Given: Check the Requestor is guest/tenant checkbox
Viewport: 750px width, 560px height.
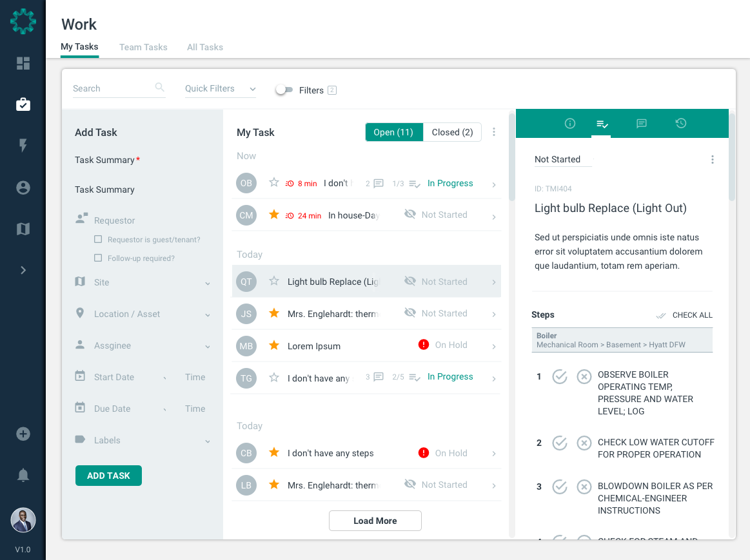Looking at the screenshot, I should click(98, 239).
